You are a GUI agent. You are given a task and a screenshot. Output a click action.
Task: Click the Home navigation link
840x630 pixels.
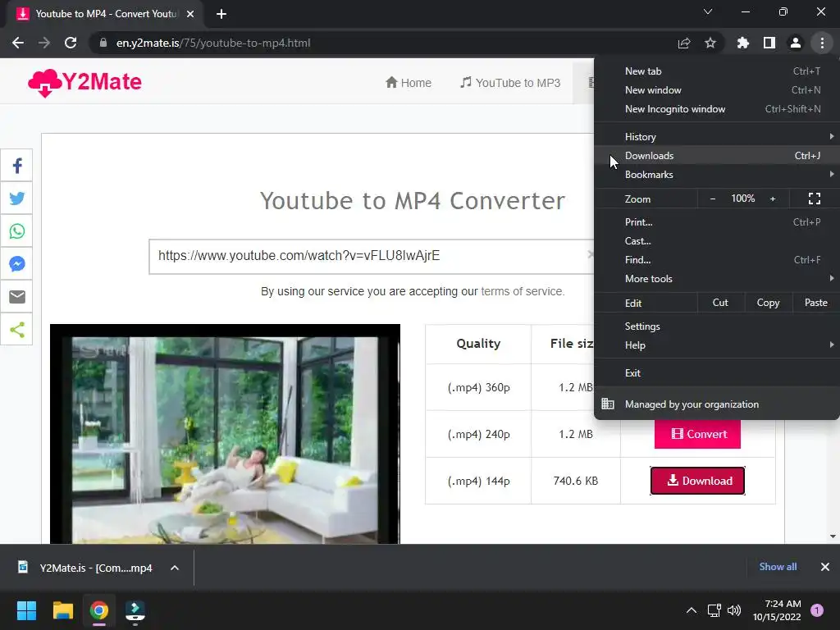click(409, 83)
